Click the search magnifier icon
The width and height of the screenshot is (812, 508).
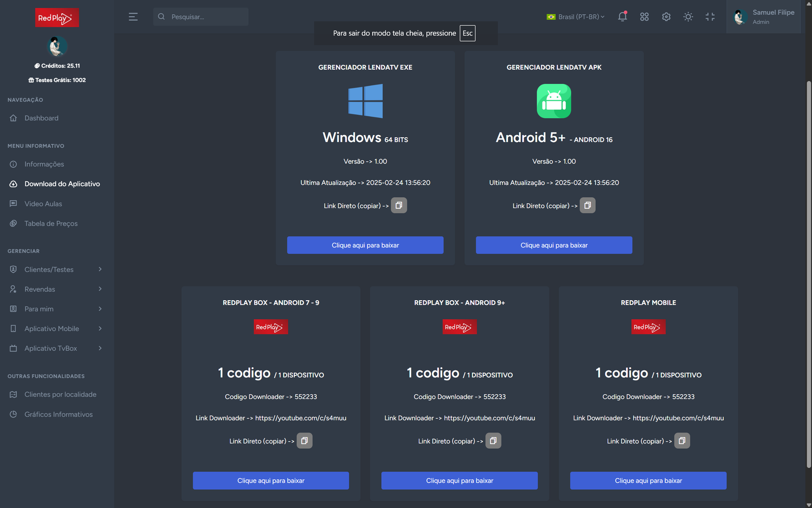(161, 17)
